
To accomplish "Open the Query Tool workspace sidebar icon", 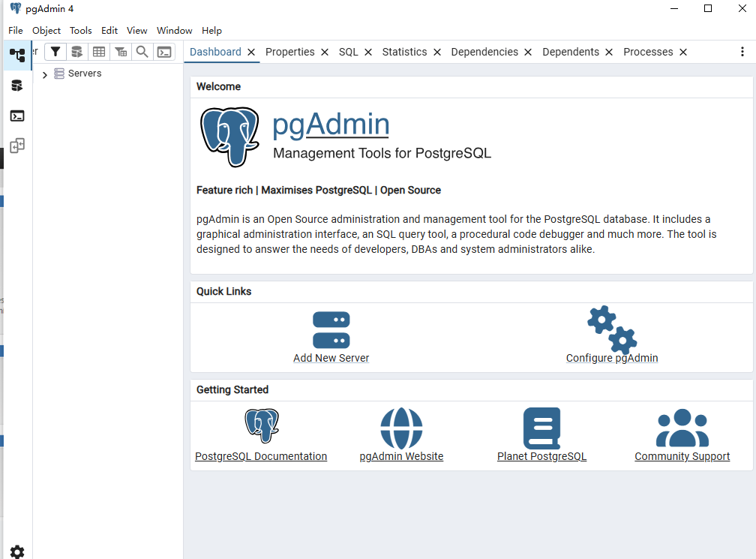I will [x=17, y=86].
